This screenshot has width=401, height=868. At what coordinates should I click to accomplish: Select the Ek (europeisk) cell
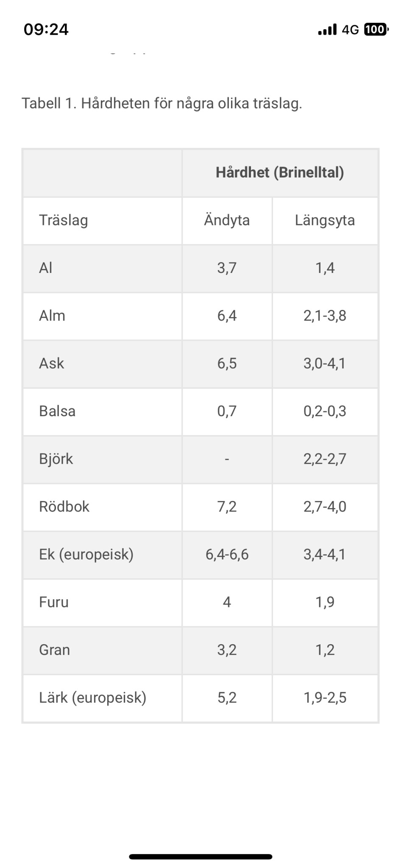pyautogui.click(x=86, y=554)
